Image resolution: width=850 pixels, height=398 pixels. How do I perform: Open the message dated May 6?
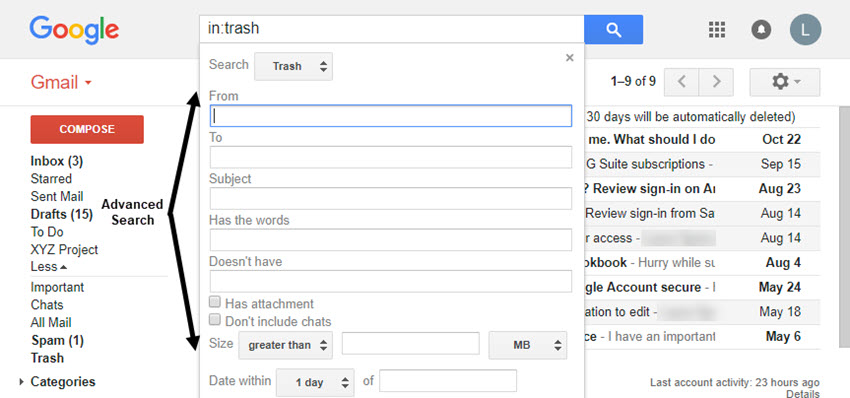tap(703, 337)
